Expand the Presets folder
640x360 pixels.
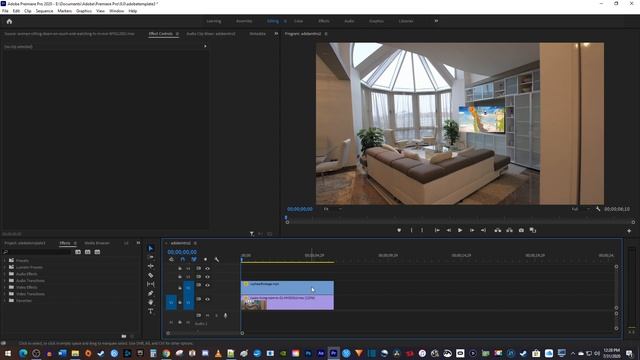click(x=5, y=260)
